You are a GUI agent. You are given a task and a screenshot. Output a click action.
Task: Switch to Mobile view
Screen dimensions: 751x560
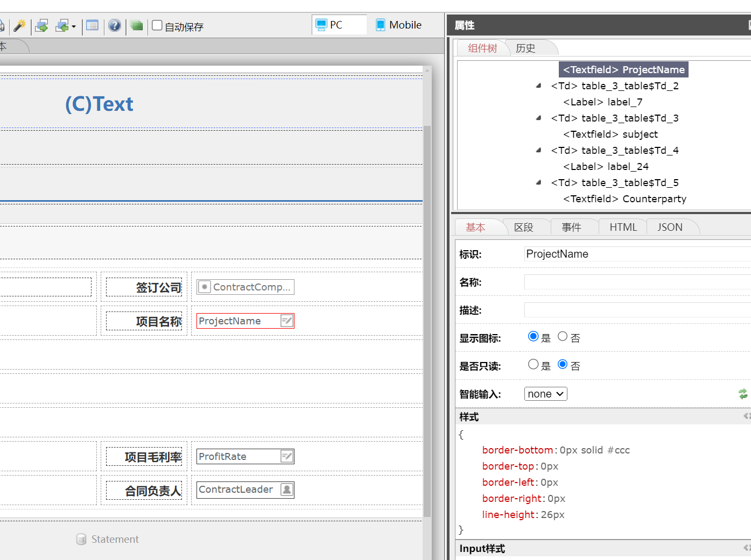pyautogui.click(x=398, y=25)
